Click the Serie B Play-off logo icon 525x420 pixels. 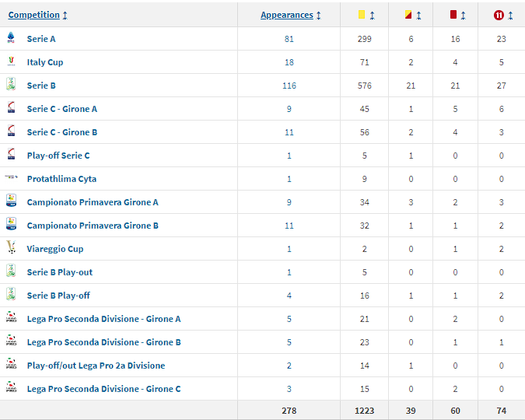[11, 295]
